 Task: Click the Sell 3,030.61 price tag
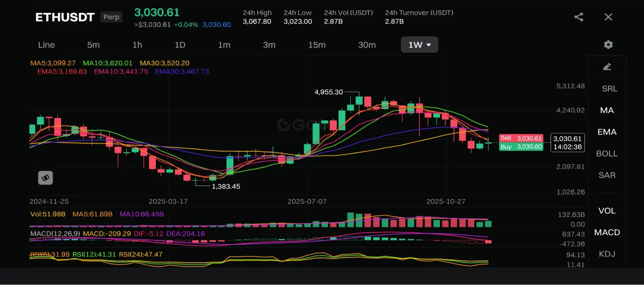(x=521, y=138)
